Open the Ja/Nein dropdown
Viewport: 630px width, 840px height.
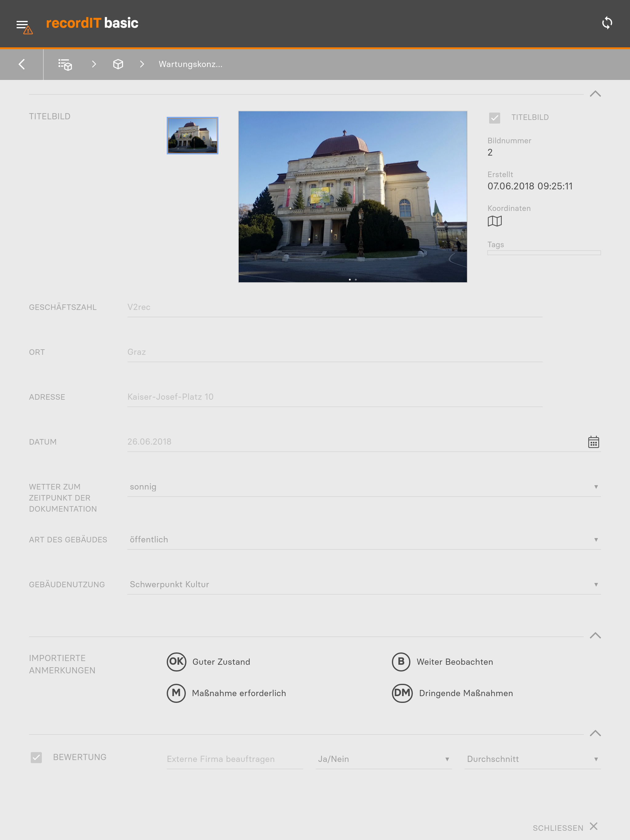pyautogui.click(x=383, y=759)
